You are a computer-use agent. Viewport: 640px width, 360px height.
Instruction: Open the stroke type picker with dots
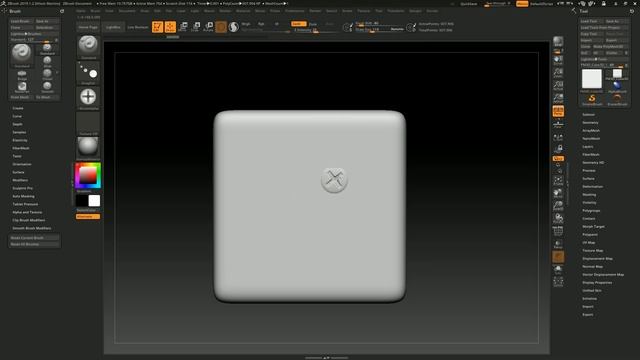(88, 72)
